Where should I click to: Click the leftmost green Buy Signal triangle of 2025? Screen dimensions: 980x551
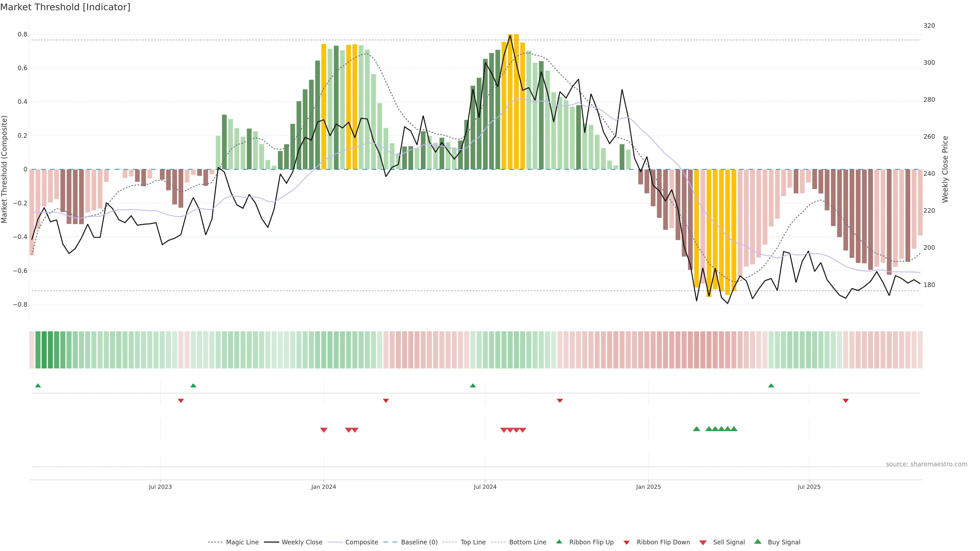tap(696, 429)
